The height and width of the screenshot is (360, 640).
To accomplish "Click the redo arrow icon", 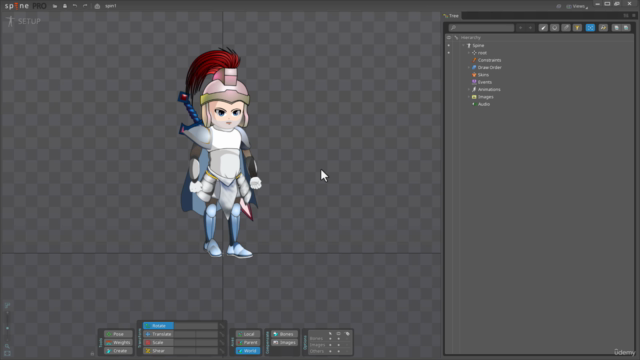I will 85,6.
